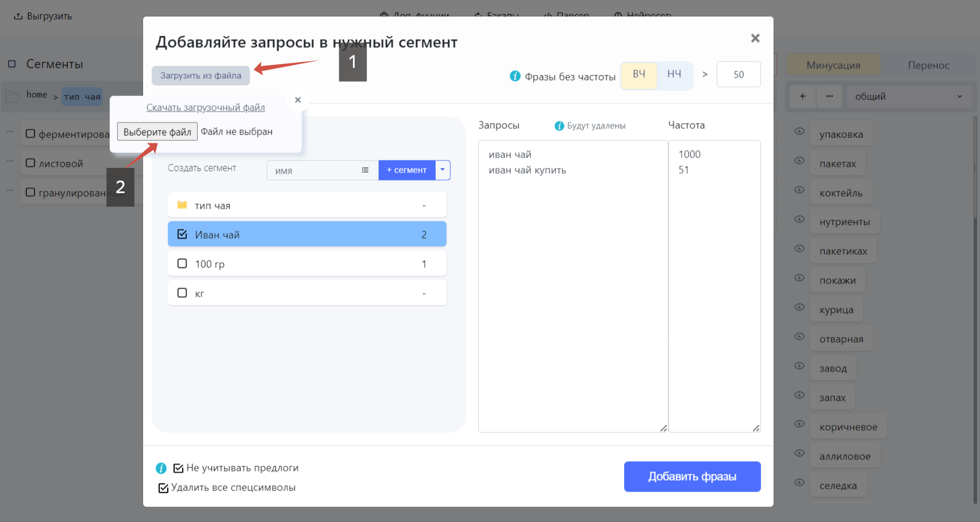
Task: Open the '+ сегмент' dropdown arrow
Action: tap(443, 170)
